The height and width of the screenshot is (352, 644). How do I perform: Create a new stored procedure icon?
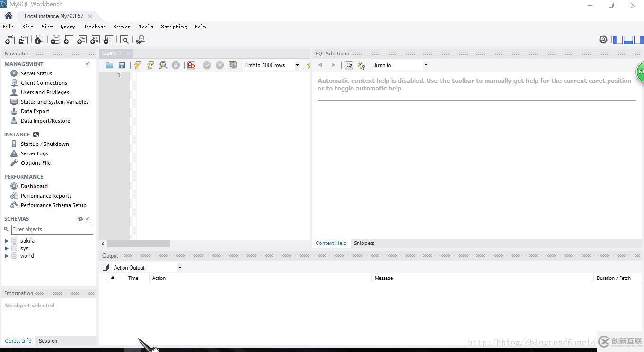[x=95, y=40]
